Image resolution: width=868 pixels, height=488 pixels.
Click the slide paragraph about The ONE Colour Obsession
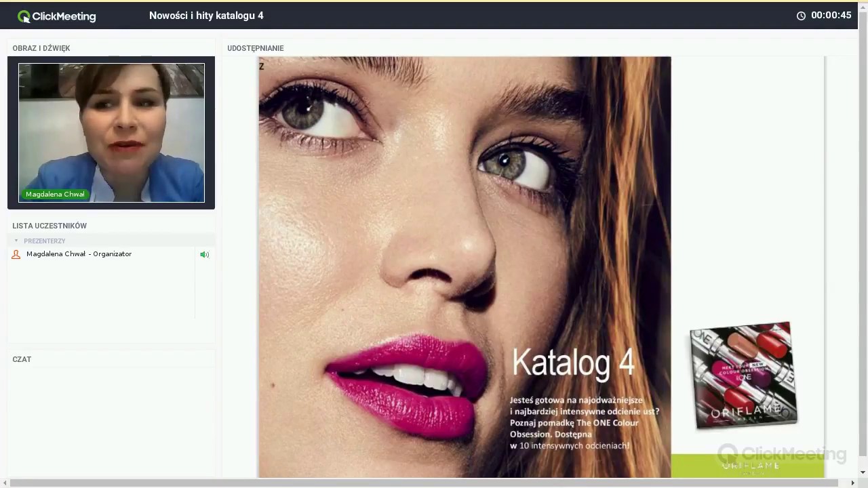584,423
